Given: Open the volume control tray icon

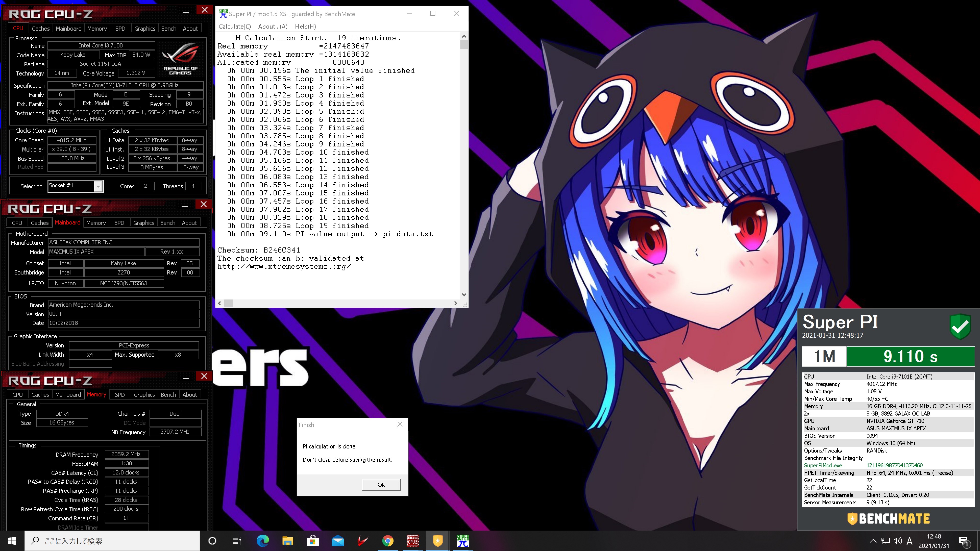Looking at the screenshot, I should pos(898,541).
